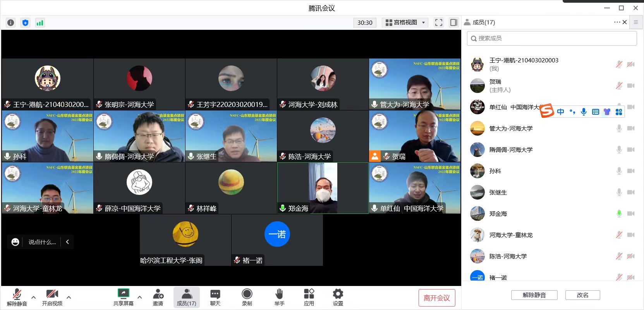
Task: Open the meeting info icon
Action: click(x=11, y=22)
